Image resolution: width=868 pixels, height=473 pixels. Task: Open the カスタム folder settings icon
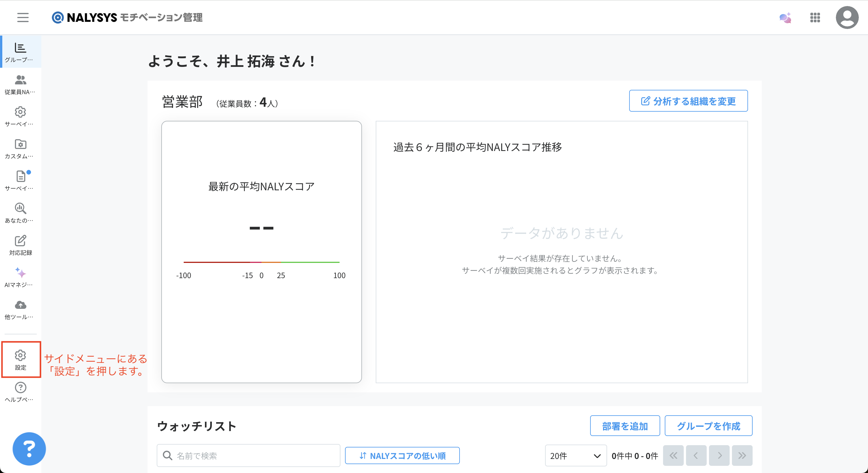point(20,149)
